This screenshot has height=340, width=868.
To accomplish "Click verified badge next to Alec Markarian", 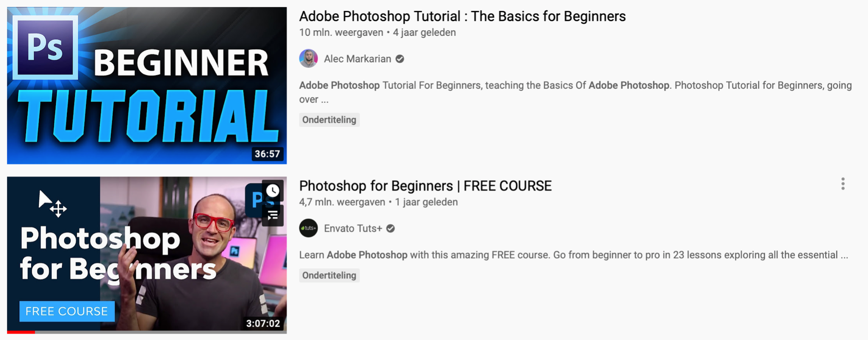I will pyautogui.click(x=400, y=59).
